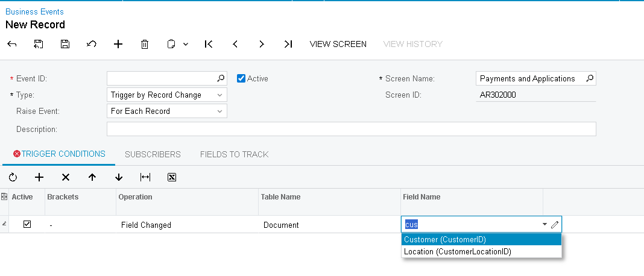
Task: Click the Save and Close icon
Action: click(39, 44)
